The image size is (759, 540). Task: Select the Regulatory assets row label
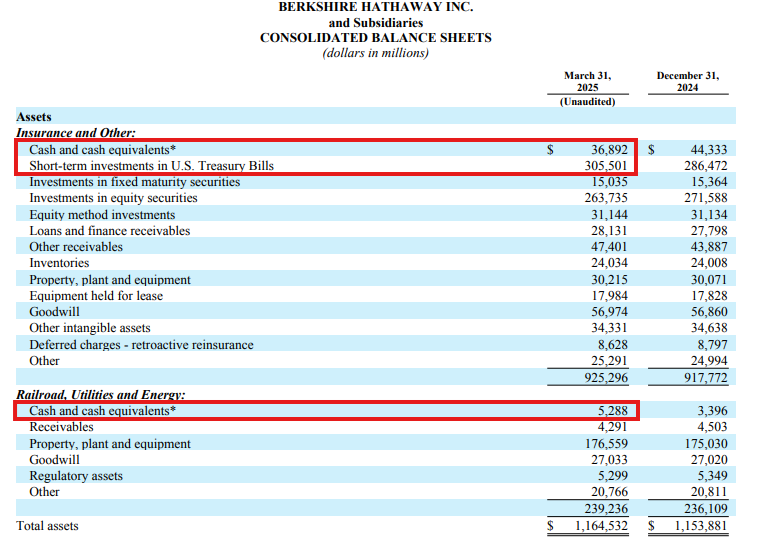(75, 476)
